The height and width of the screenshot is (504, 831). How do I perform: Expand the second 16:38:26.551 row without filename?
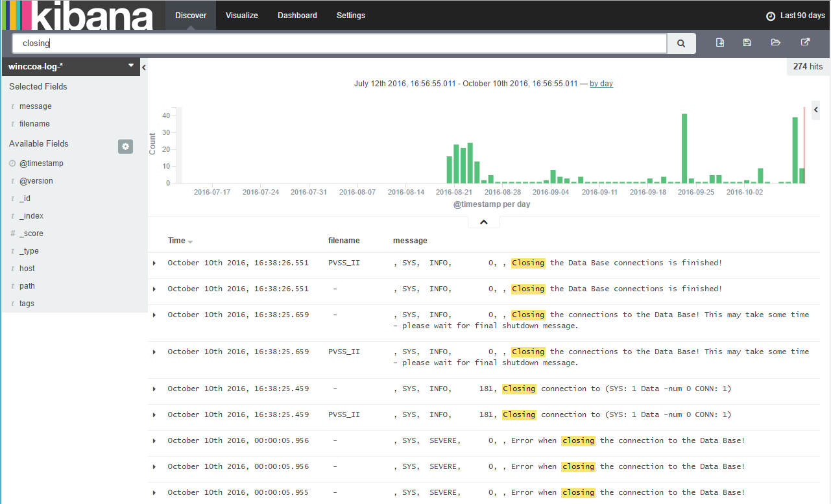[154, 289]
